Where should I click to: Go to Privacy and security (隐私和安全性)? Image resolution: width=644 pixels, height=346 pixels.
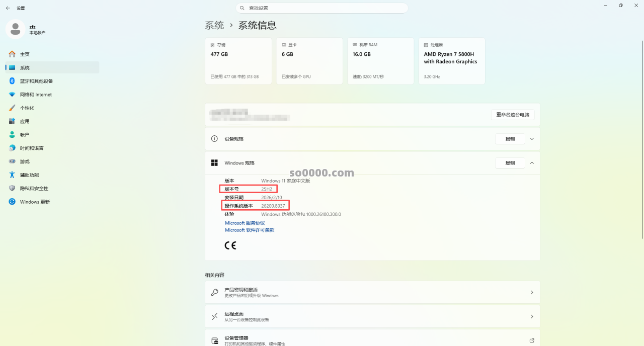pos(34,189)
